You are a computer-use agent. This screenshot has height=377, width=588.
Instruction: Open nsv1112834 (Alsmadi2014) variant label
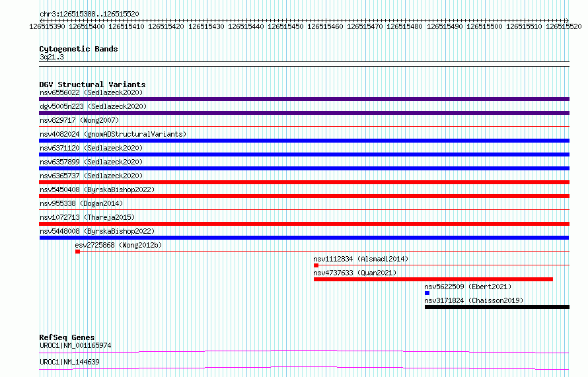tap(361, 259)
